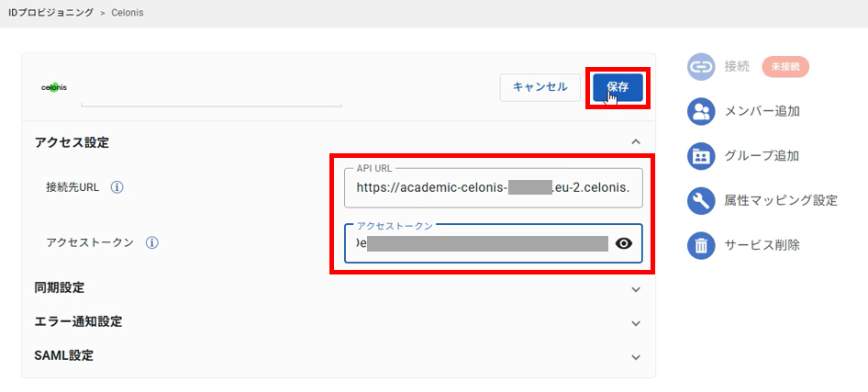
Task: Go to IDプロビジョニング breadcrumb
Action: [x=50, y=12]
